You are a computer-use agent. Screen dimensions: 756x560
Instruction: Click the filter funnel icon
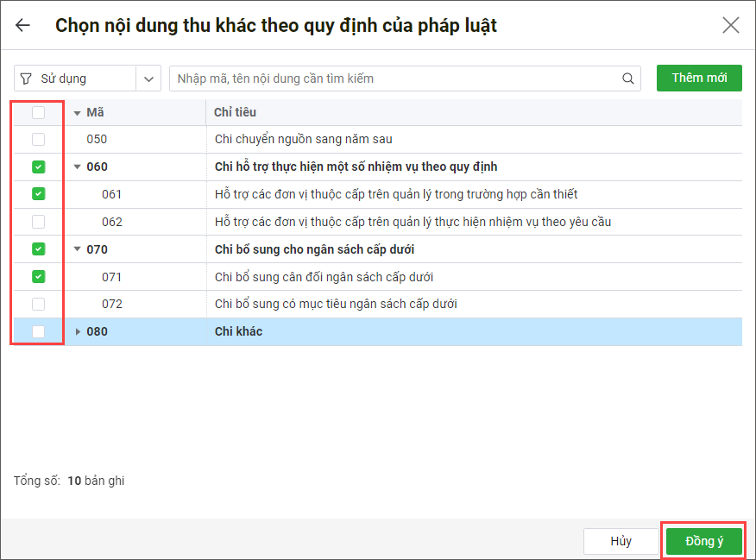point(26,79)
